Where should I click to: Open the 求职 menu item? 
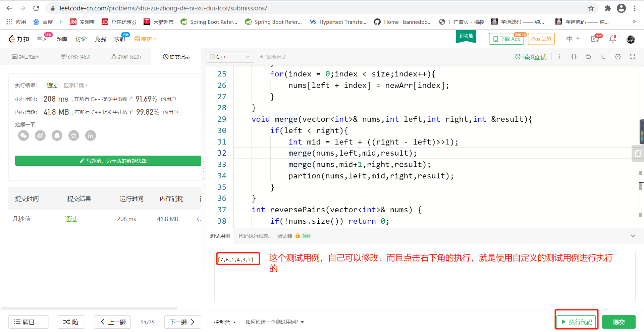(x=120, y=39)
